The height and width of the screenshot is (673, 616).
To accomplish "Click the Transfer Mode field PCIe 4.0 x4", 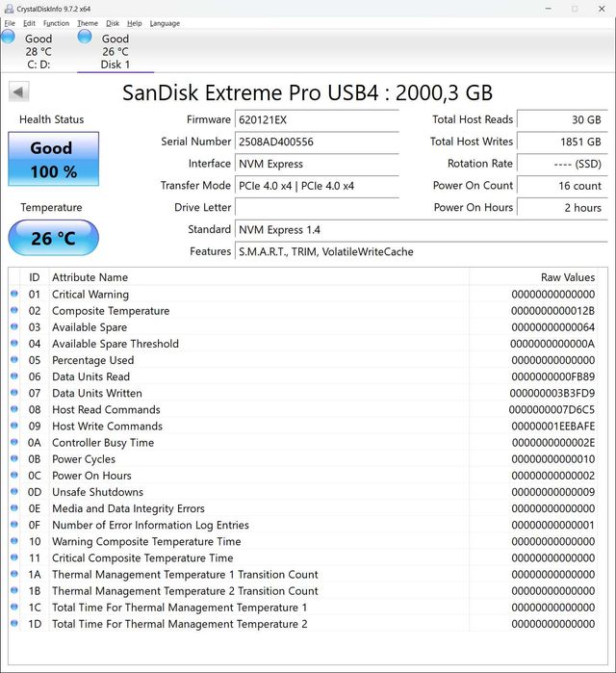I will [317, 186].
